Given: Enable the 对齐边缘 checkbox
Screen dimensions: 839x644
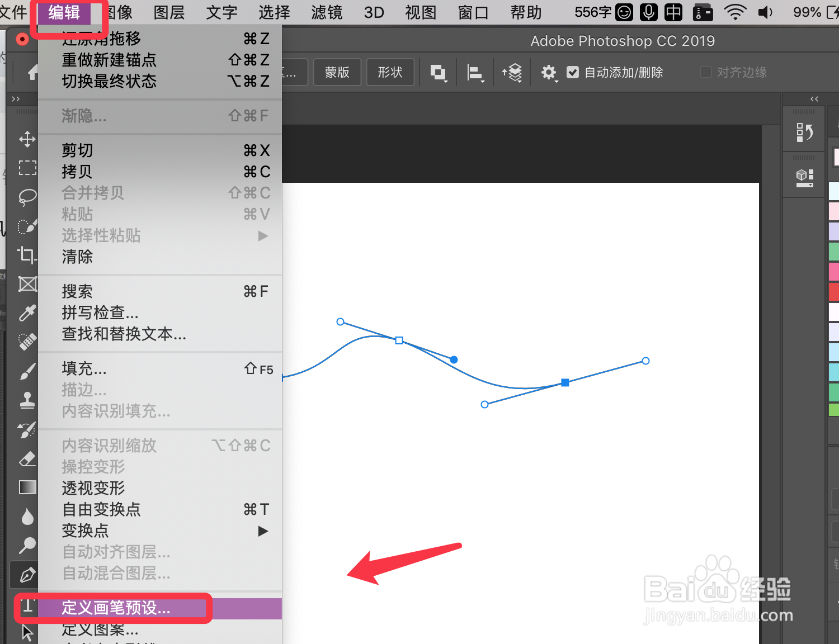Looking at the screenshot, I should [x=705, y=72].
